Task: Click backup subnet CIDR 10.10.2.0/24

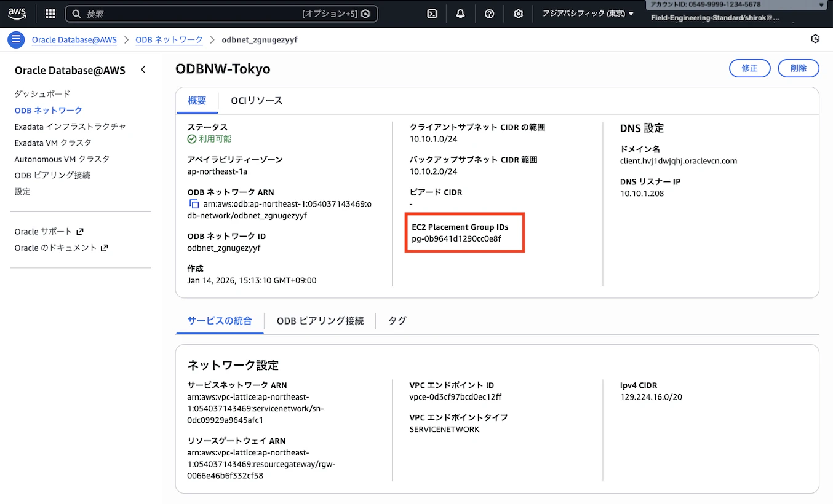Action: (x=434, y=171)
